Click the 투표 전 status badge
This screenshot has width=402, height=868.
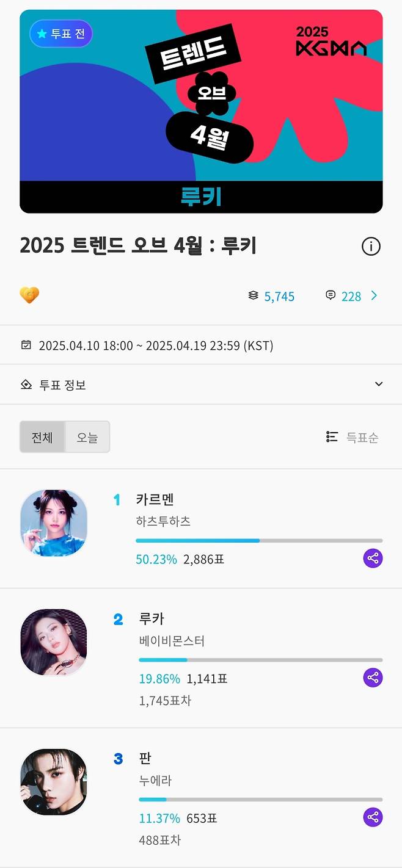click(x=60, y=35)
